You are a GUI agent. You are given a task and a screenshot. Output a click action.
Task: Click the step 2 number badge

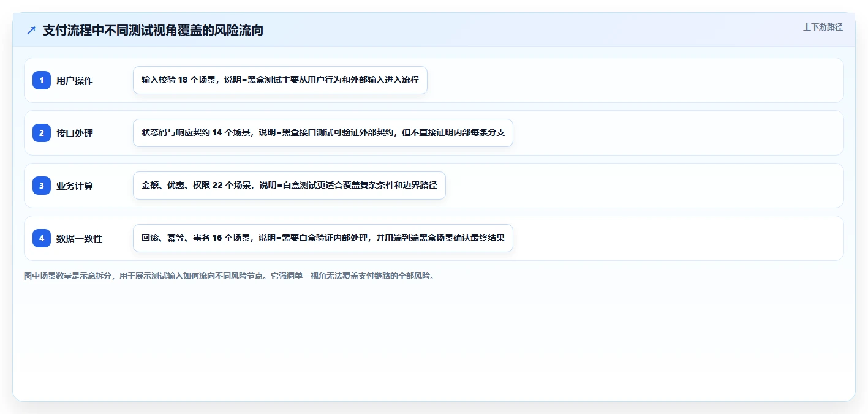[x=42, y=133]
